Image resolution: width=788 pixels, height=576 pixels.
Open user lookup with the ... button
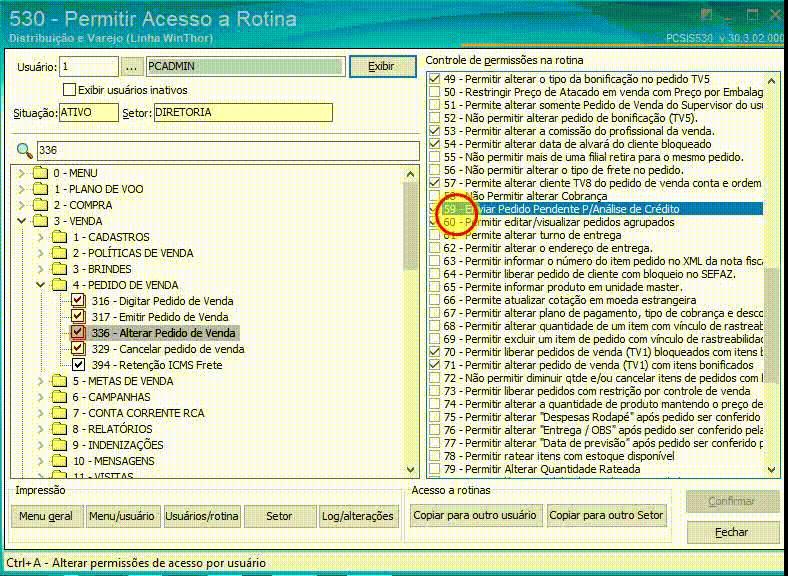(132, 66)
